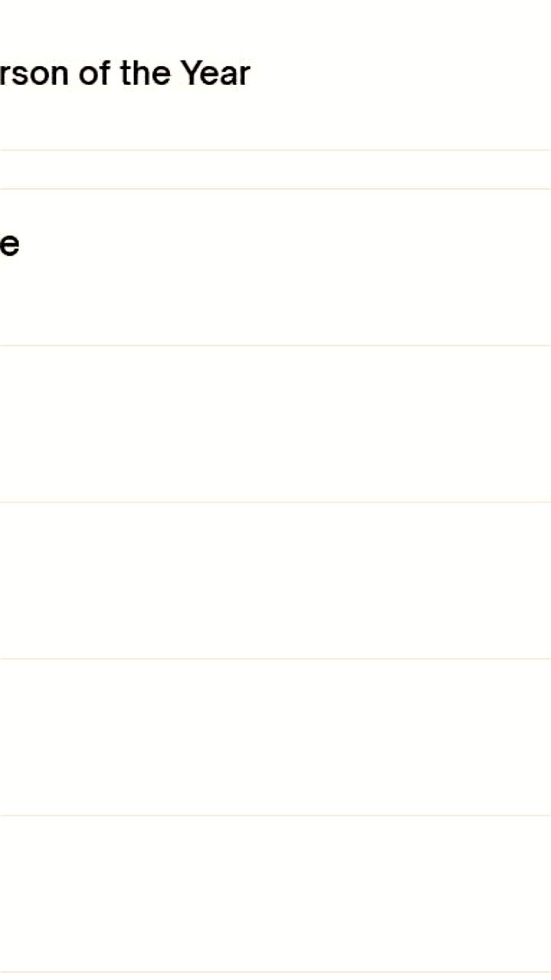The image size is (551, 980).
Task: Select the second empty row below the "e" row
Action: pos(275,580)
